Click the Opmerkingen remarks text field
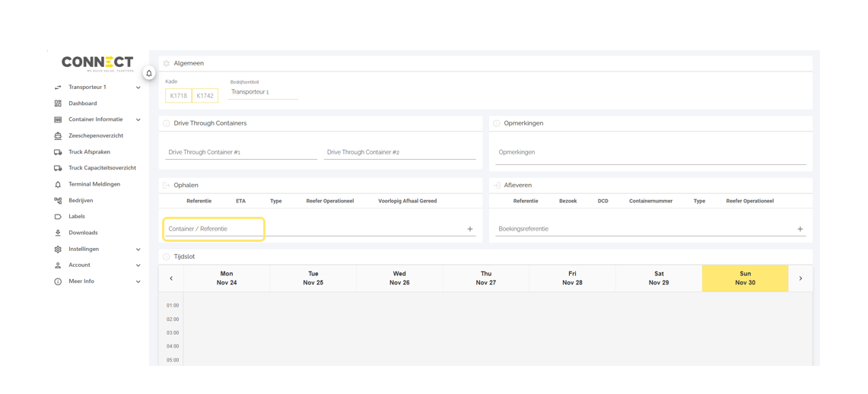 tap(650, 153)
